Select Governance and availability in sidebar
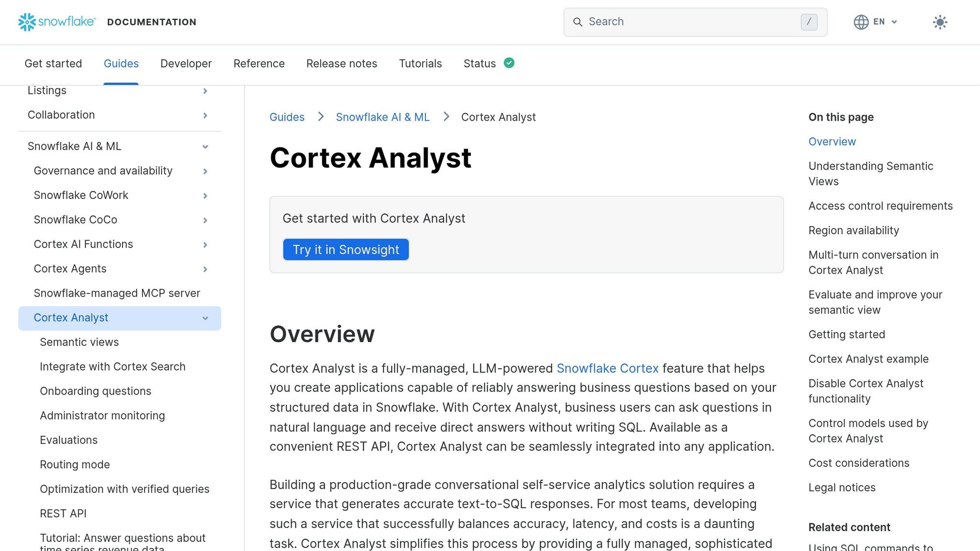The image size is (980, 551). pyautogui.click(x=103, y=171)
